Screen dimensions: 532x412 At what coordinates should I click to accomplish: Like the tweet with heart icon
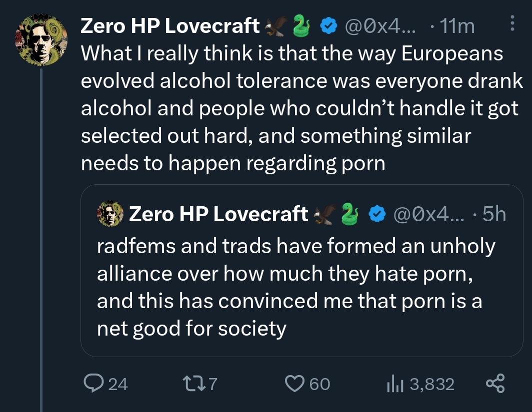294,383
